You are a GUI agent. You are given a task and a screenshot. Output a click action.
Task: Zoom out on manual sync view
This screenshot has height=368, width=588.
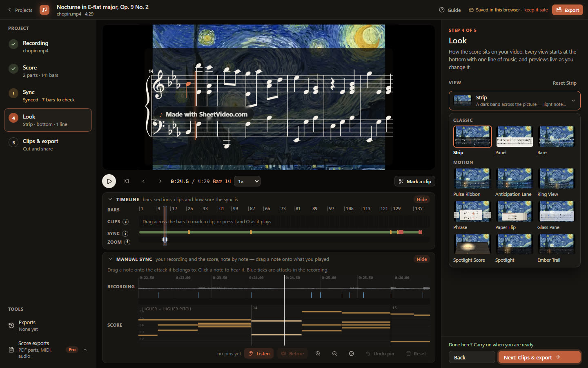point(334,354)
